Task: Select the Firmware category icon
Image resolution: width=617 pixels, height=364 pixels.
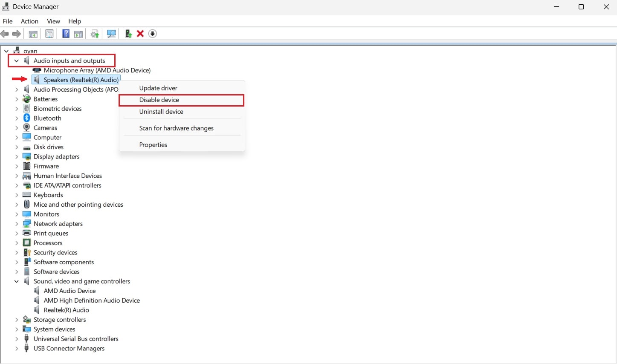Action: click(x=26, y=166)
